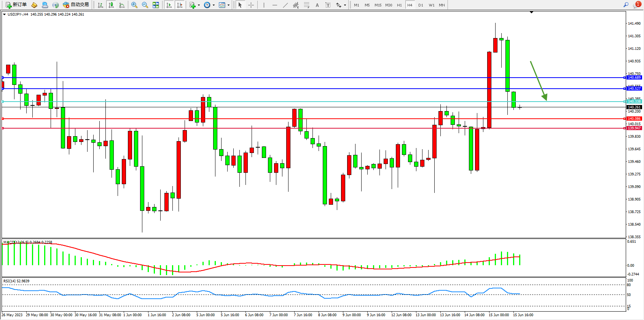Toggle chart shift button
The image size is (644, 320).
(x=180, y=5)
